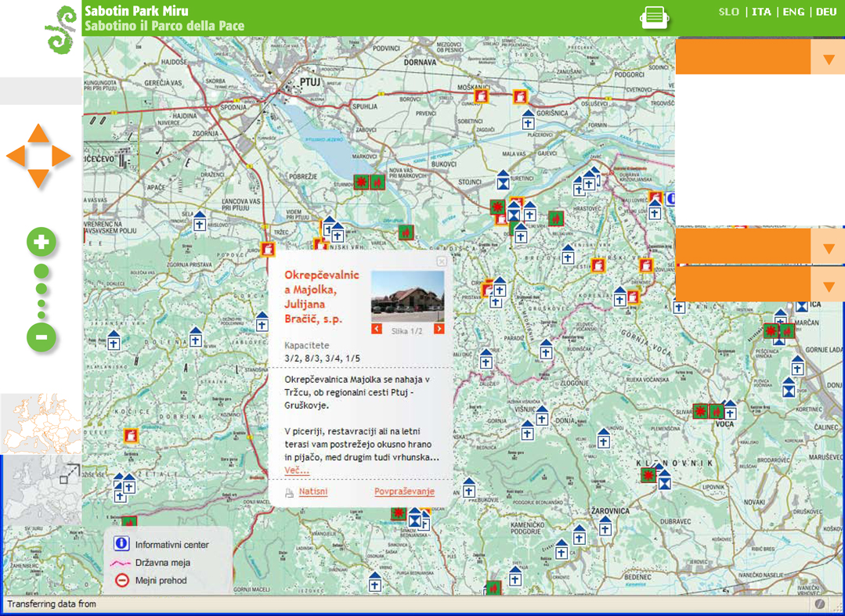845x616 pixels.
Task: Open the Majolka building photo thumbnail
Action: tap(408, 297)
